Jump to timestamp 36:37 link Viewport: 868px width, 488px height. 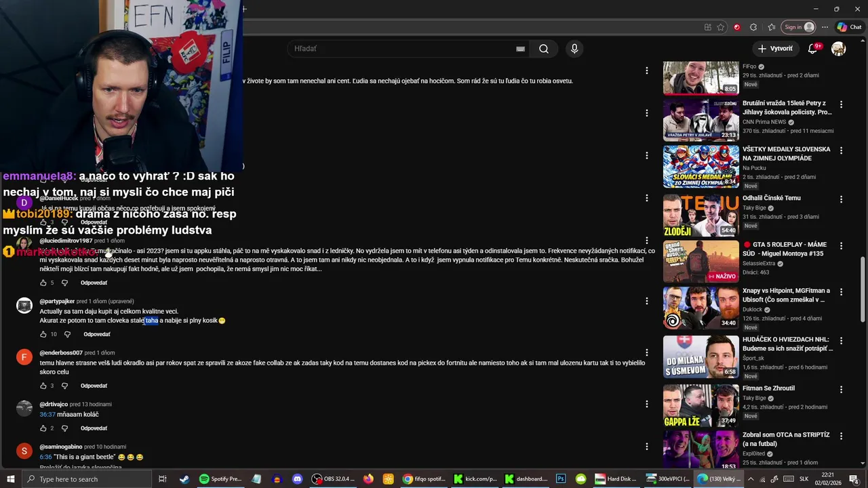tap(47, 415)
